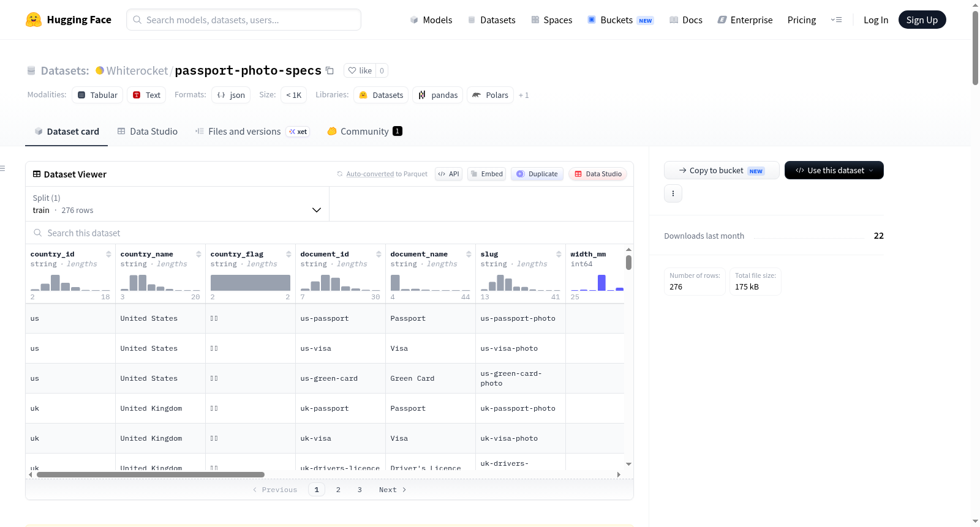Select the uk-visa-photo cell
Viewport: 980px width, 527px height.
(521, 438)
